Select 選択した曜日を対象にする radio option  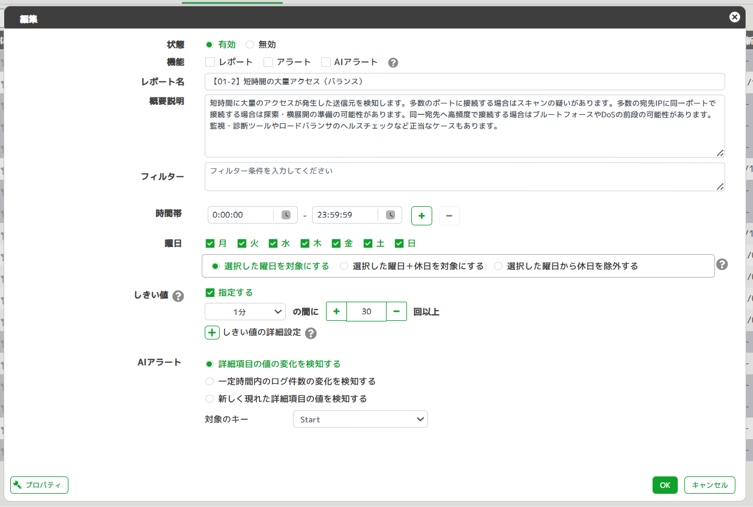pos(215,266)
